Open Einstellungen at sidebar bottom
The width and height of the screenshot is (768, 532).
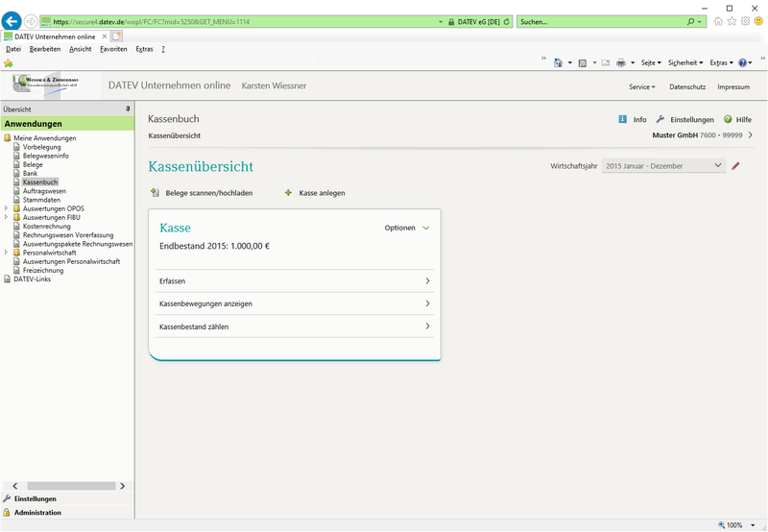(35, 498)
